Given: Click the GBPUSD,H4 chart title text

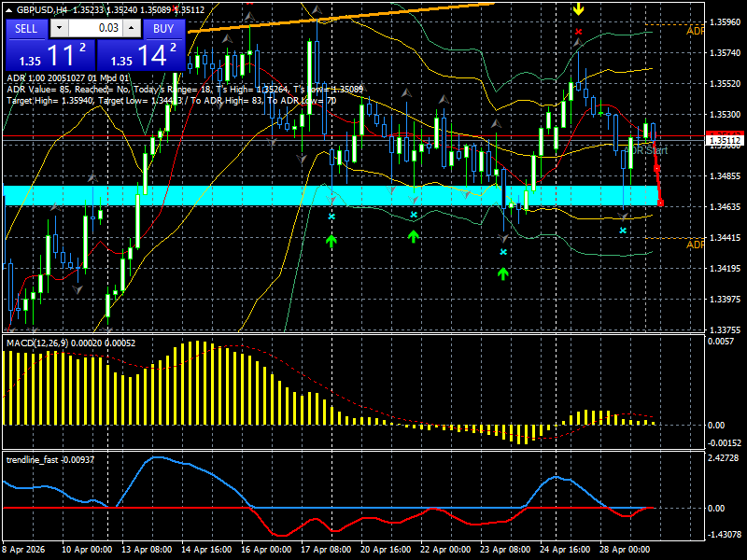Looking at the screenshot, I should point(41,9).
